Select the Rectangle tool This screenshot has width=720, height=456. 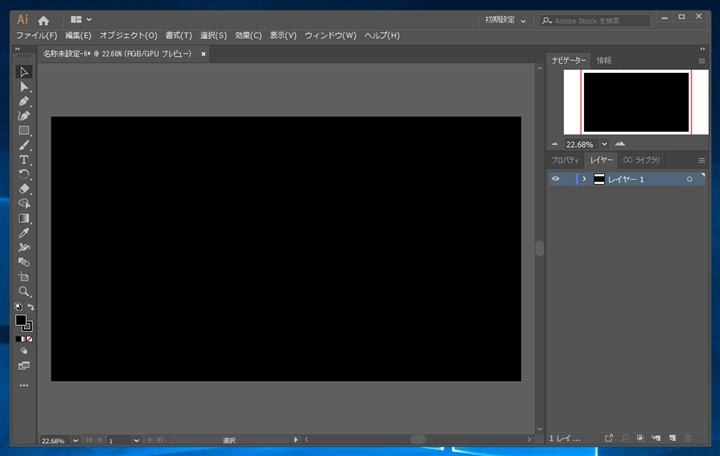point(24,130)
